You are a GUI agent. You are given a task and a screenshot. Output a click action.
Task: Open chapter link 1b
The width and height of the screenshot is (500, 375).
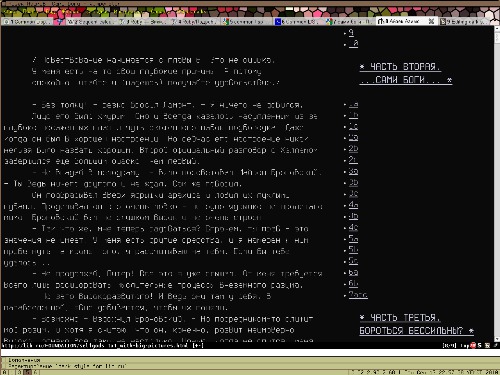click(353, 115)
